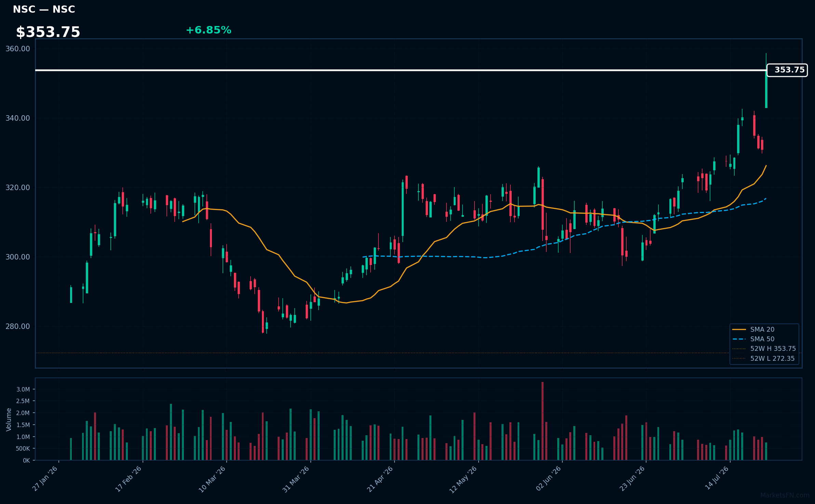
Task: Click the 353.75 price label tag
Action: point(787,70)
